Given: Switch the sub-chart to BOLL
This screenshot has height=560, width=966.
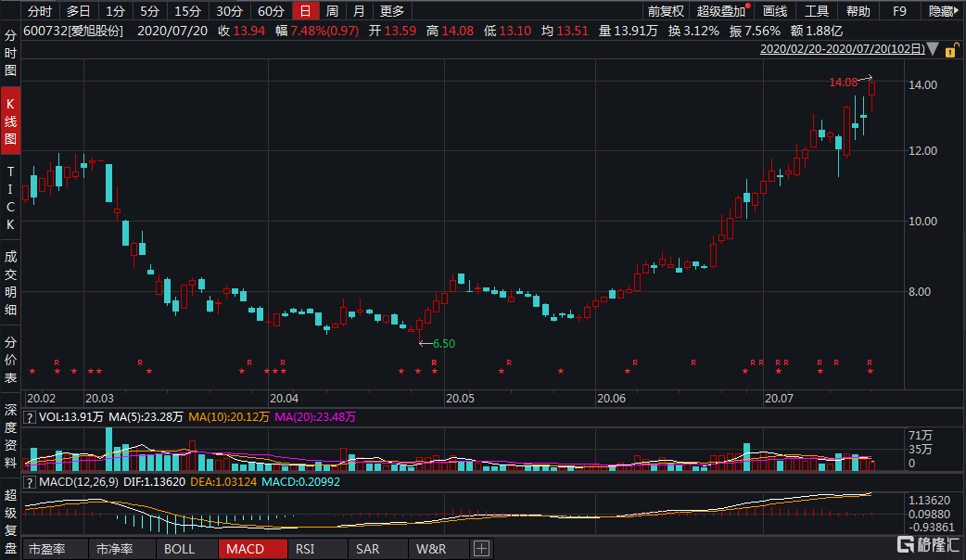Looking at the screenshot, I should coord(179,549).
